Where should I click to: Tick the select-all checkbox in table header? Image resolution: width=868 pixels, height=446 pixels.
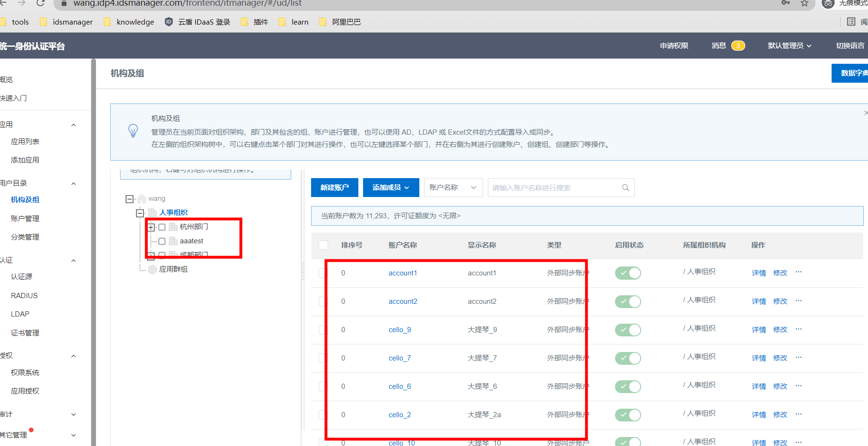323,245
